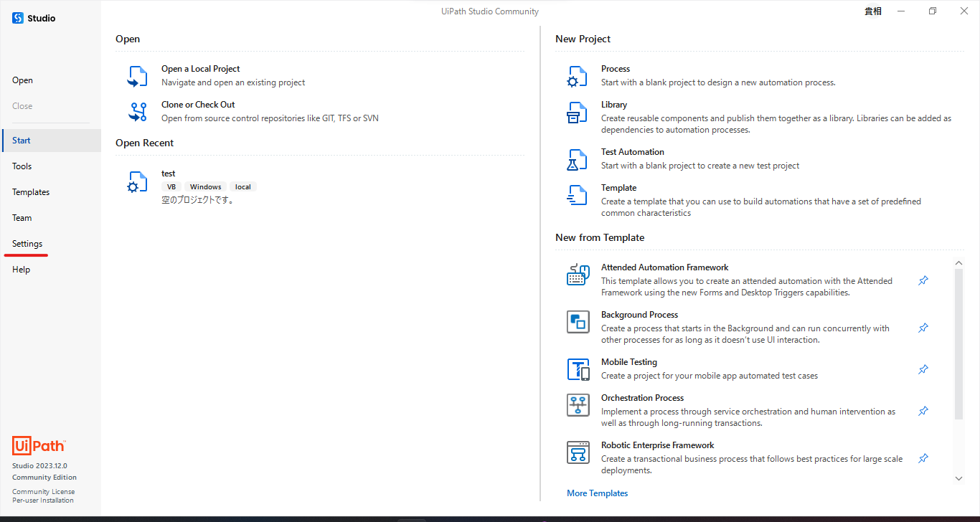The width and height of the screenshot is (980, 522).
Task: Click Open a Local Project title
Action: (201, 69)
